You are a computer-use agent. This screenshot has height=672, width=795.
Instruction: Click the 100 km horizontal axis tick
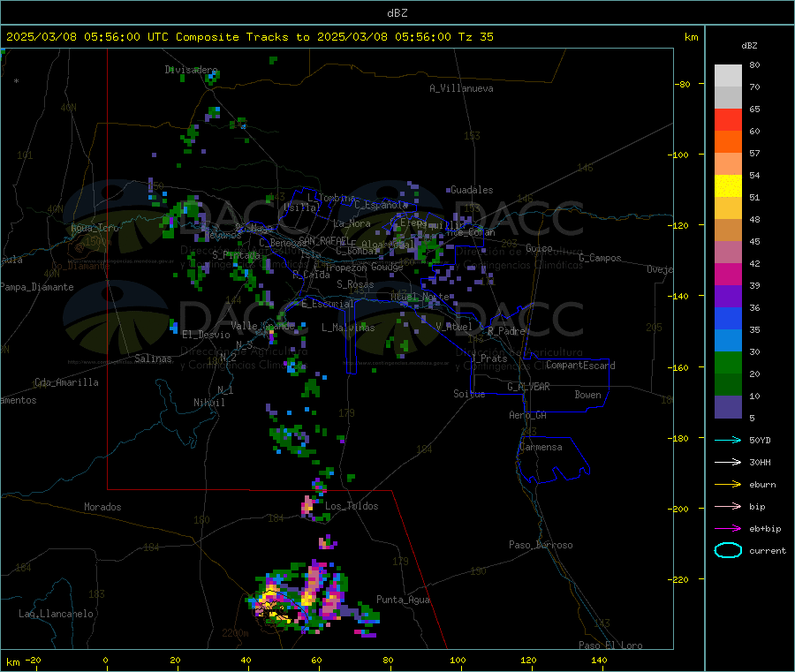pyautogui.click(x=458, y=660)
